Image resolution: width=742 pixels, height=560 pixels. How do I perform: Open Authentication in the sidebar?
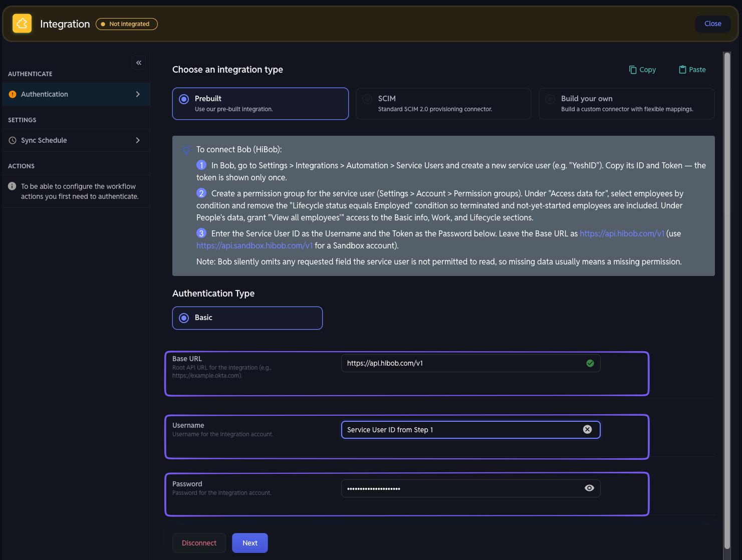point(75,94)
